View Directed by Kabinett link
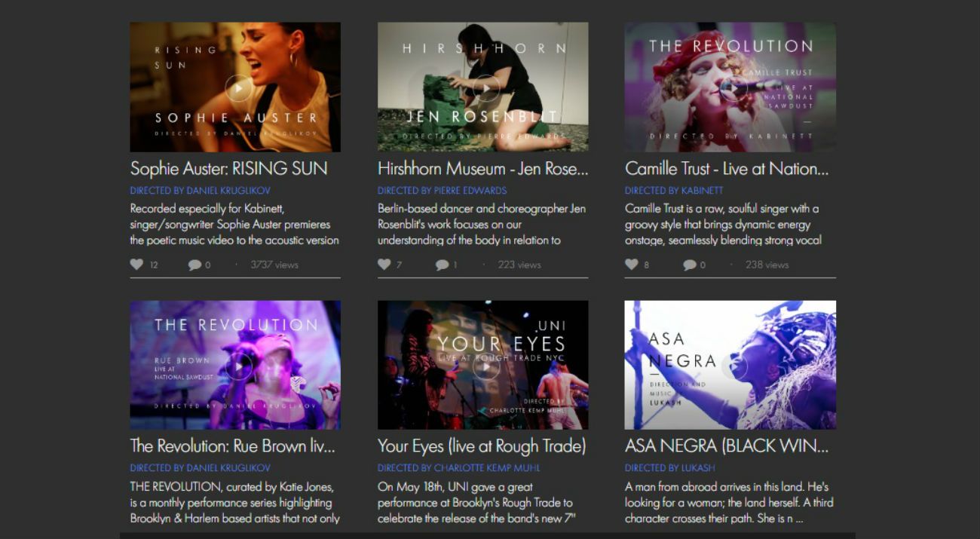The image size is (980, 539). pos(674,191)
